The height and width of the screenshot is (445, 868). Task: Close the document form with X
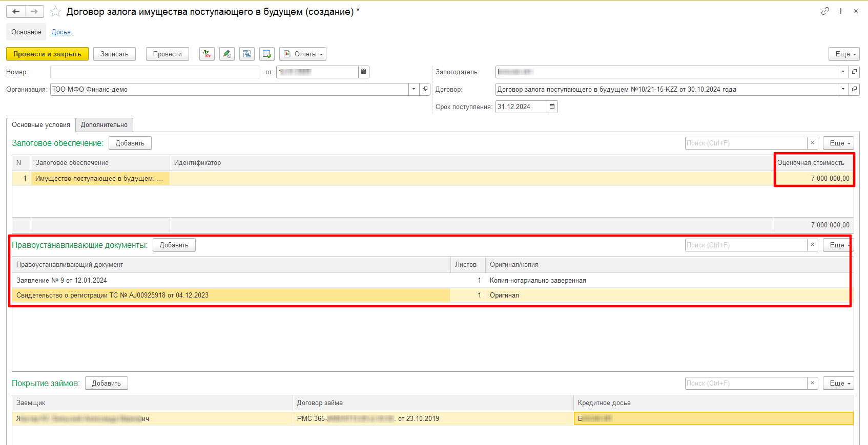click(x=856, y=11)
